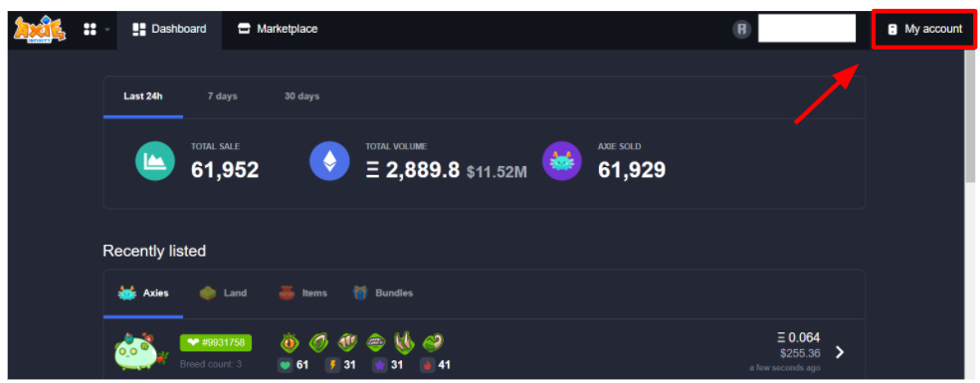This screenshot has width=980, height=383.
Task: Click the Land tab plot icon
Action: [x=208, y=293]
